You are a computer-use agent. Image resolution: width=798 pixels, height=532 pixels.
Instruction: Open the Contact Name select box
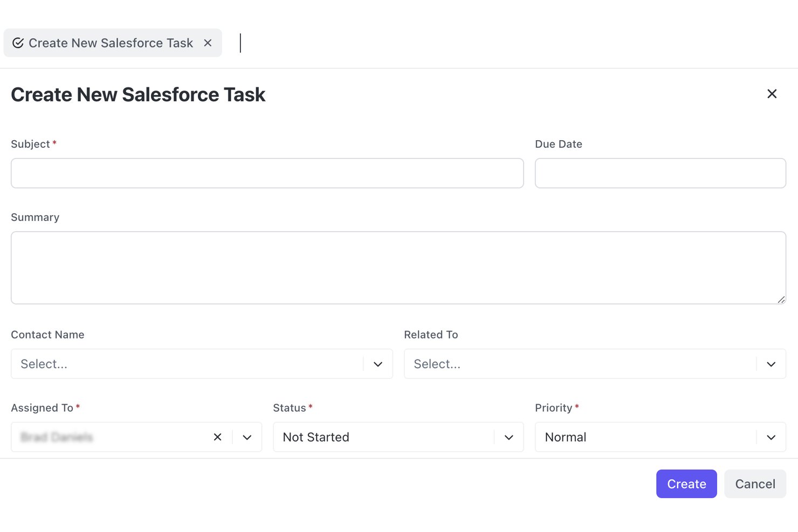coord(202,364)
